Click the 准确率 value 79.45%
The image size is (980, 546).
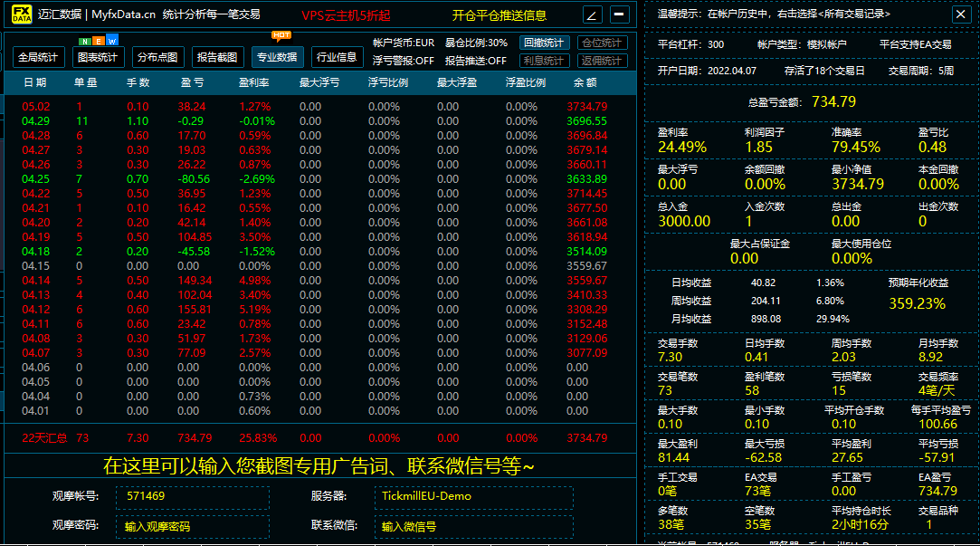[856, 148]
